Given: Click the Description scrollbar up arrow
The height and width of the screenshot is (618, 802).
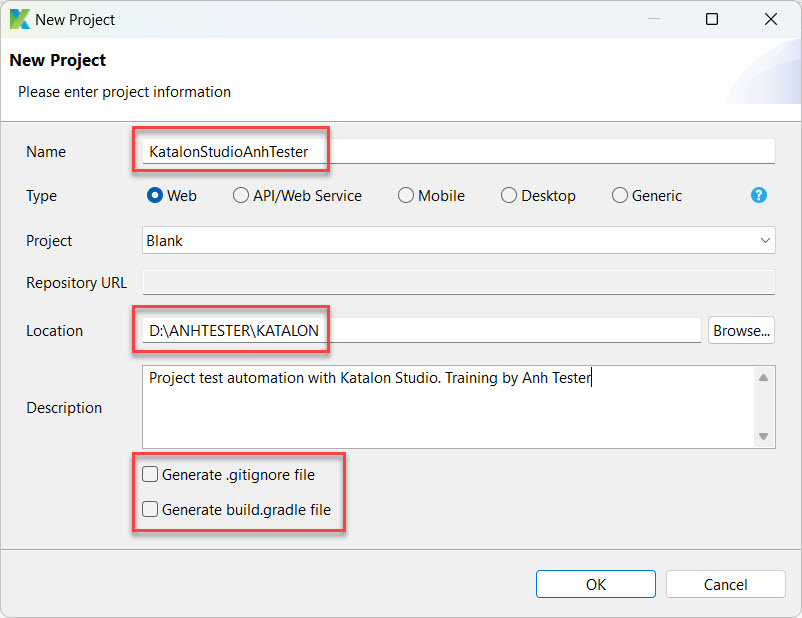Looking at the screenshot, I should (764, 378).
